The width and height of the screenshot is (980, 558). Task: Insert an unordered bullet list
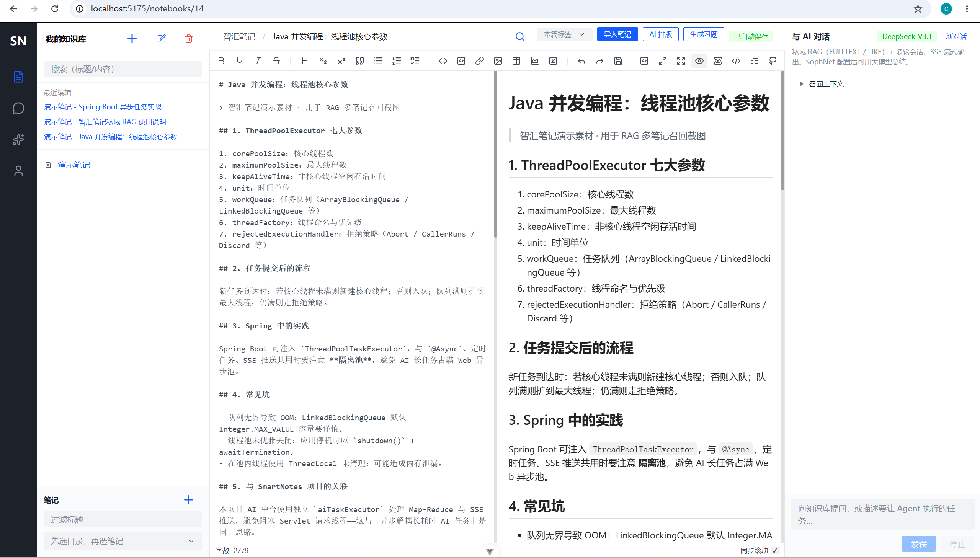[378, 61]
